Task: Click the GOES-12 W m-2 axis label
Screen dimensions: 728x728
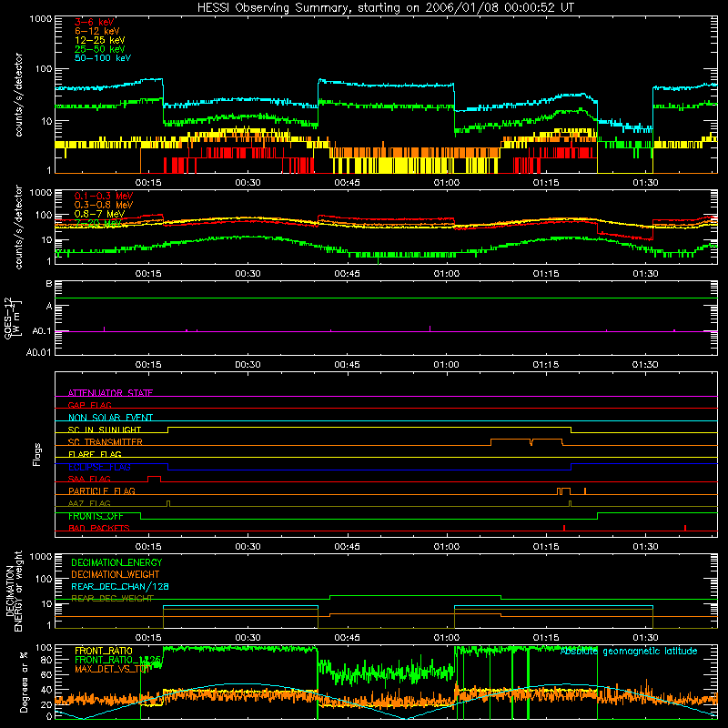Action: tap(13, 318)
